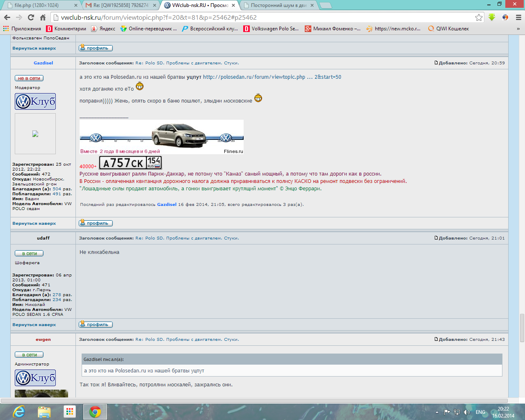
Task: Go to browser home page
Action: pyautogui.click(x=43, y=17)
